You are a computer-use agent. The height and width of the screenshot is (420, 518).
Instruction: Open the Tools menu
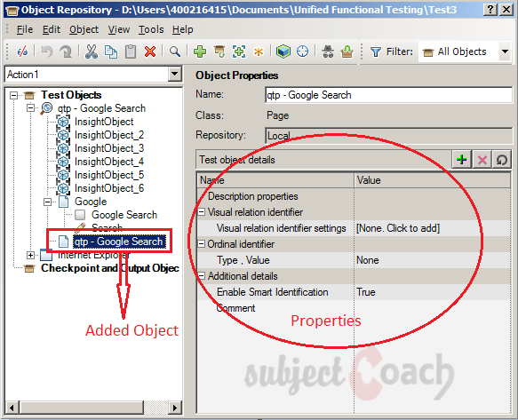(151, 29)
